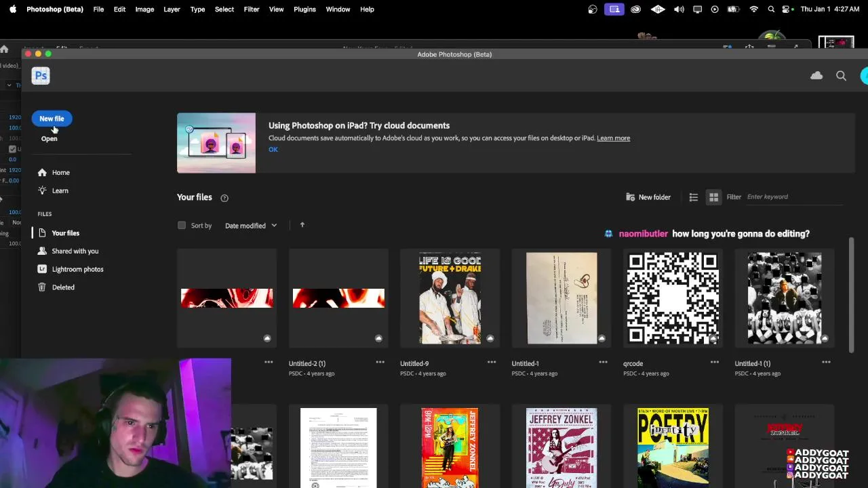Open the Edit menu
The image size is (868, 488).
(119, 9)
